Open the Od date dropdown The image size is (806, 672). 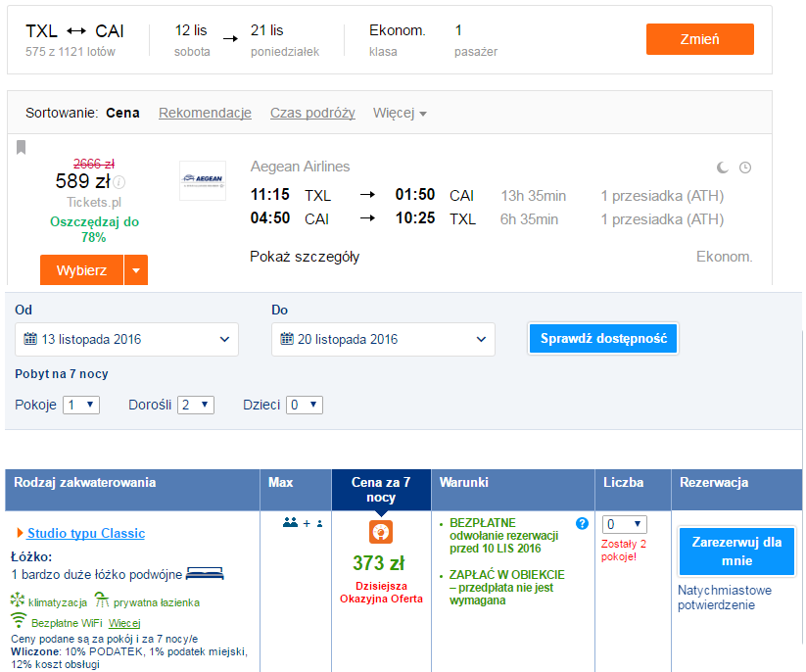pos(126,339)
